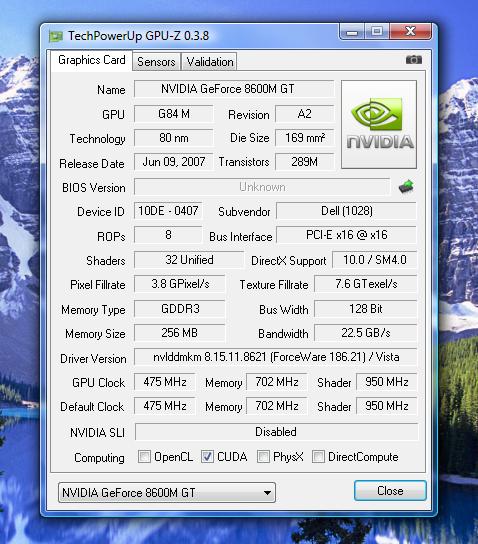
Task: Maximize the GPU-Z window
Action: click(377, 32)
